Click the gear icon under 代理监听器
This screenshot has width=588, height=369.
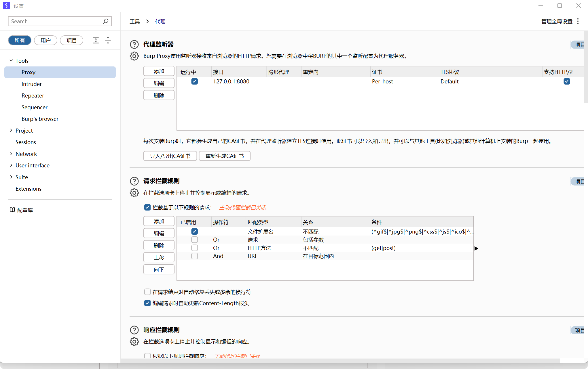(x=134, y=56)
